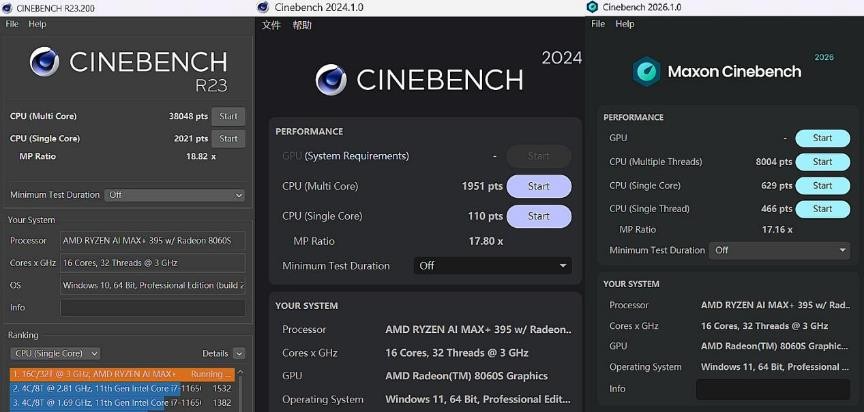Open 帮助 menu in Cinebench 2024
This screenshot has height=412, width=864.
coord(302,25)
